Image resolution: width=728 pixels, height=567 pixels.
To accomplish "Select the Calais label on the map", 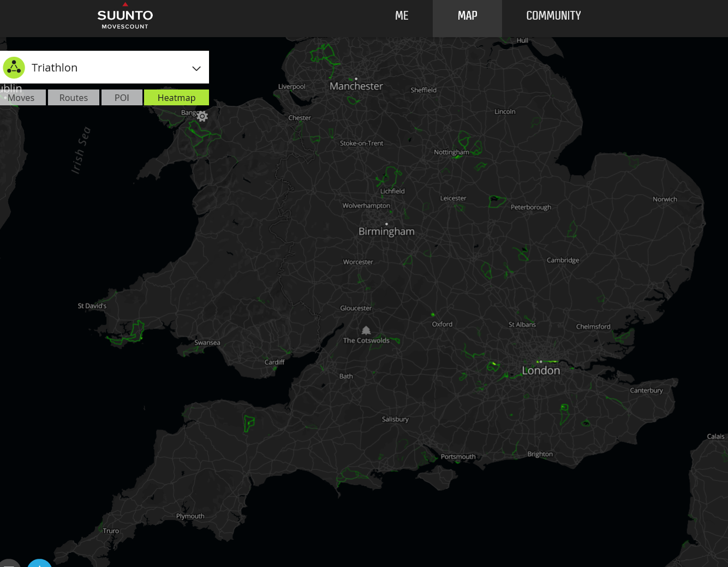I will (715, 437).
